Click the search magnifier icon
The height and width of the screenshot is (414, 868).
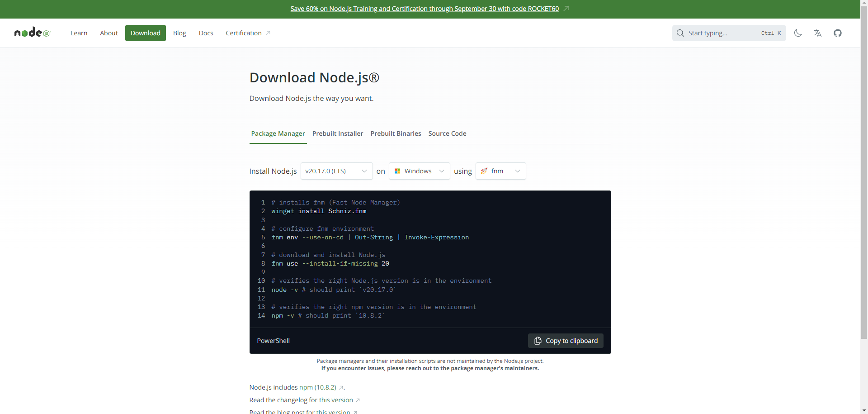pos(680,33)
